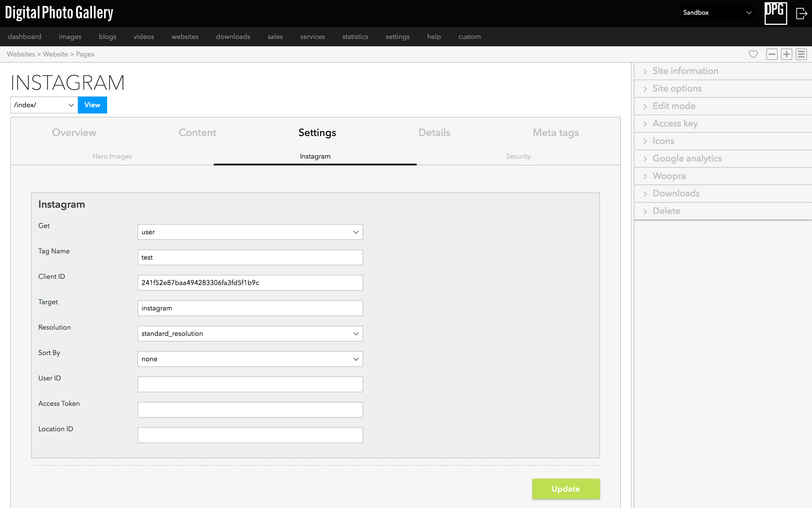Expand the Downloads sidebar panel
812x508 pixels.
[x=723, y=193]
